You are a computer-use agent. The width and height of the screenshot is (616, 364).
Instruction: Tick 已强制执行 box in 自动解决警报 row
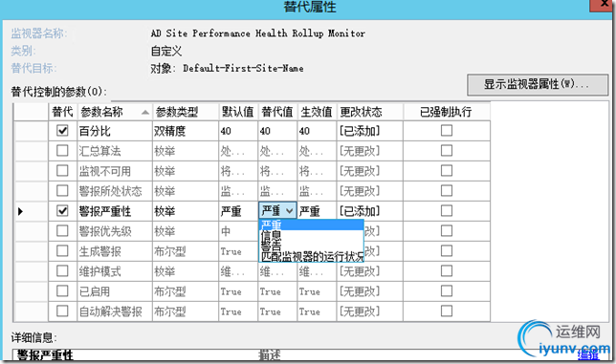pos(447,311)
